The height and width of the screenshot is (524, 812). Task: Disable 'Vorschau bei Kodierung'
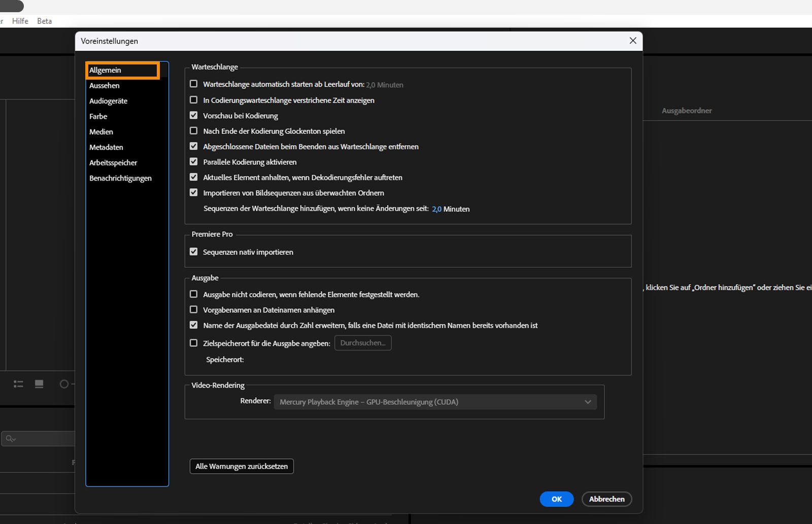pos(193,115)
